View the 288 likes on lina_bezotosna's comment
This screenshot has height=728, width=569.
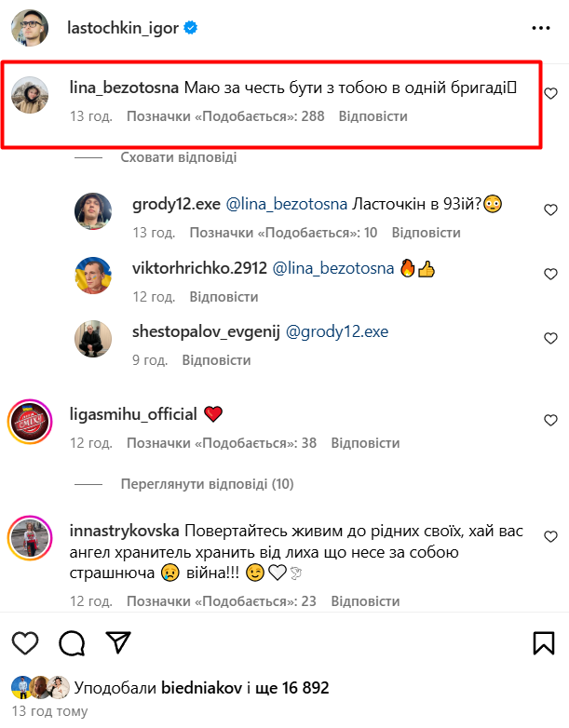pyautogui.click(x=225, y=116)
